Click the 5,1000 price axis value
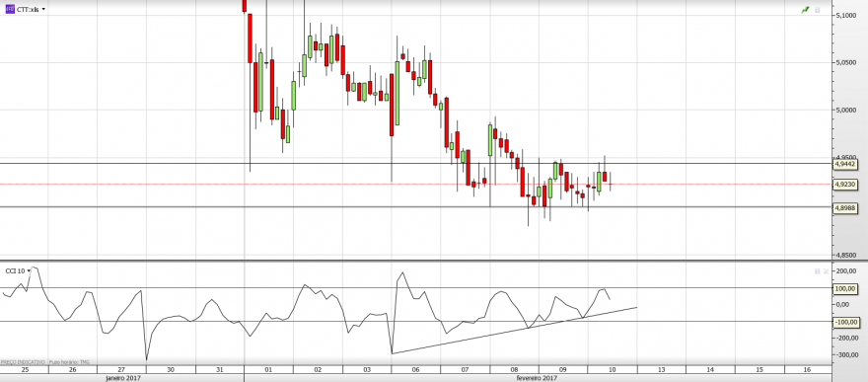 (x=845, y=16)
